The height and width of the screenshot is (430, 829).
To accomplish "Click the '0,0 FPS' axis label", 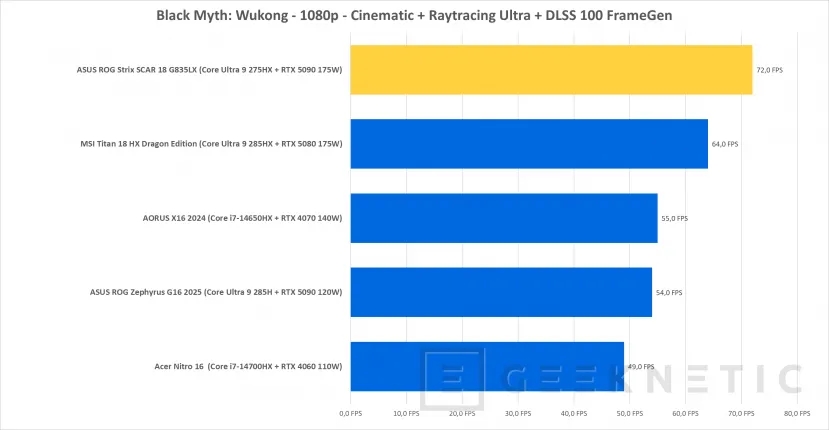I will click(x=351, y=414).
